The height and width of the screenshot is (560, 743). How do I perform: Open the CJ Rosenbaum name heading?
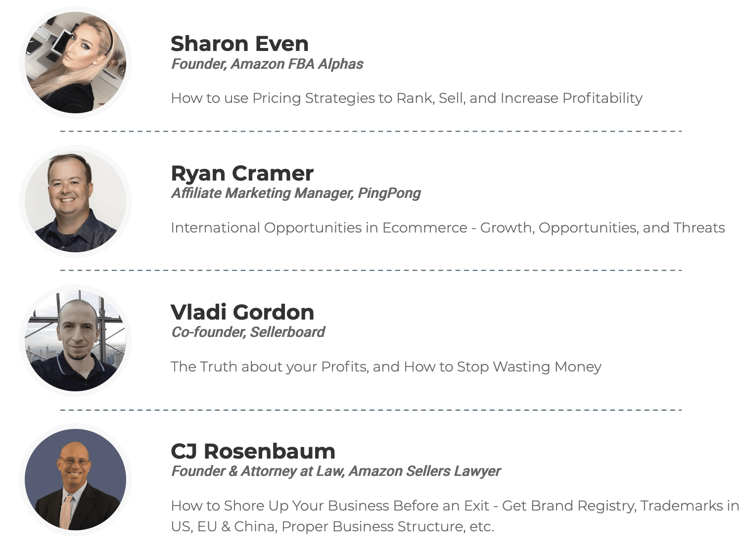(253, 451)
